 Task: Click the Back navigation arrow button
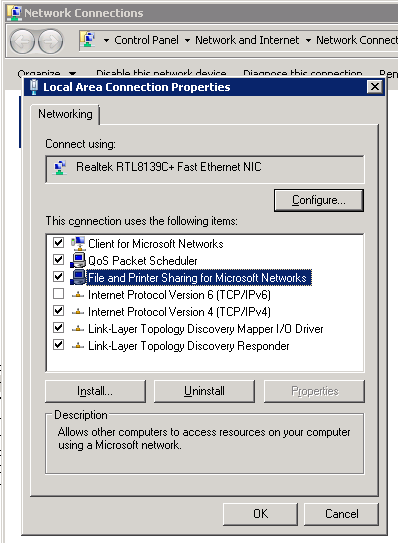coord(22,42)
